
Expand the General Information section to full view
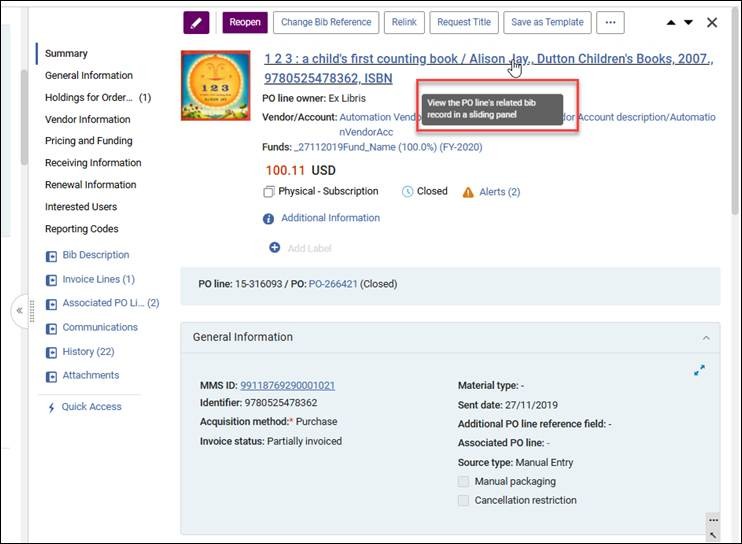click(x=699, y=370)
